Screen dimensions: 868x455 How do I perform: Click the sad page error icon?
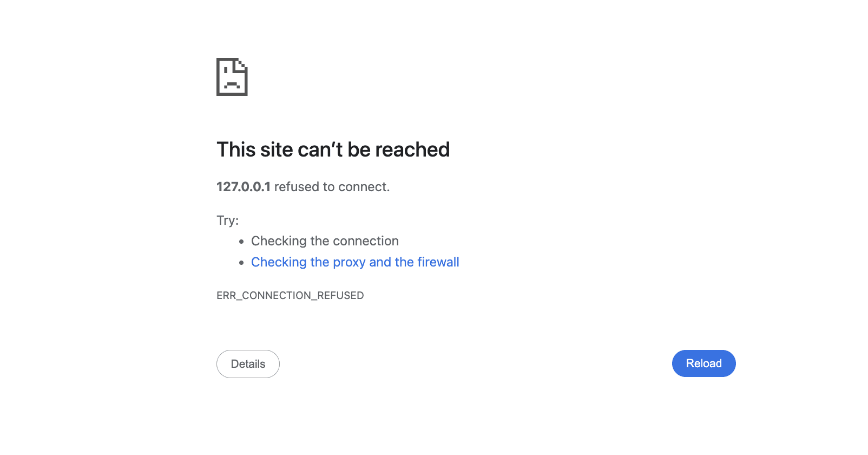pyautogui.click(x=232, y=77)
